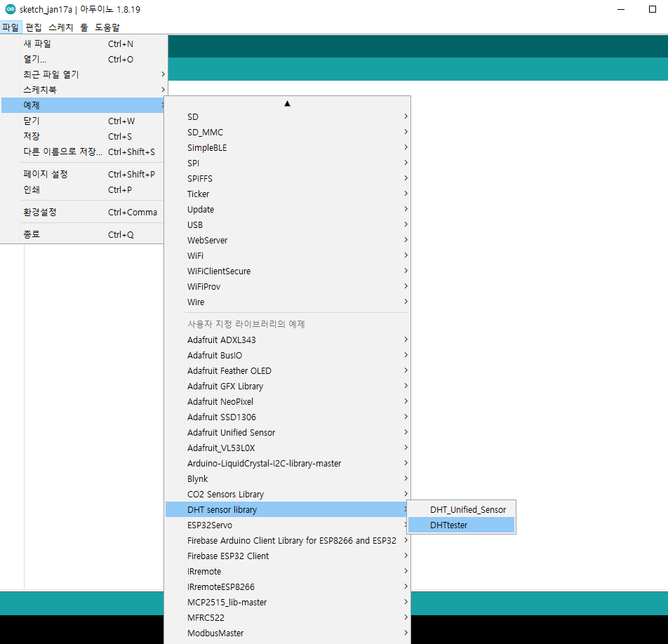The height and width of the screenshot is (644, 668).
Task: Expand SD_MMC examples
Action: click(x=288, y=132)
